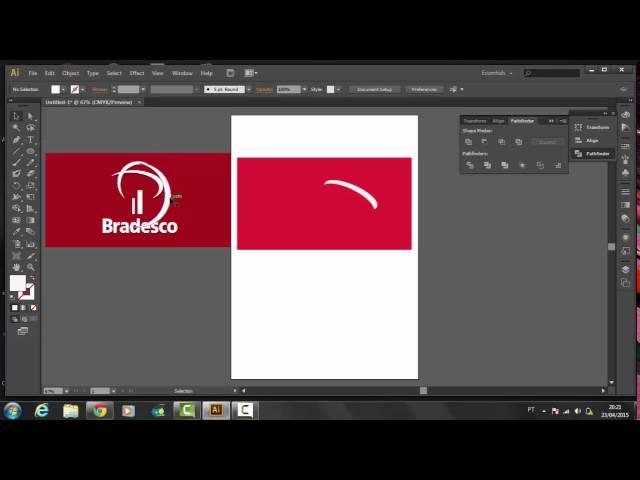Swap fill and stroke colors
Image resolution: width=640 pixels, height=480 pixels.
[32, 278]
